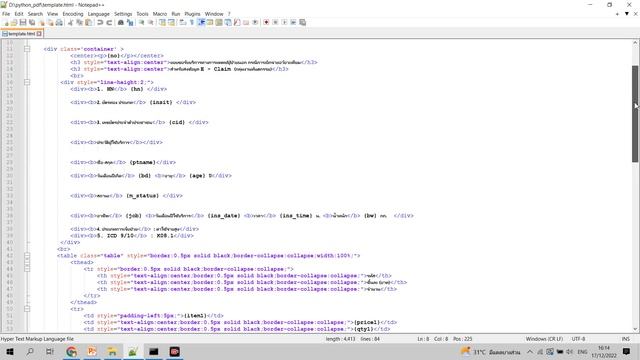Click the vertical scrollbar thumb
The image size is (640, 360).
(x=635, y=114)
